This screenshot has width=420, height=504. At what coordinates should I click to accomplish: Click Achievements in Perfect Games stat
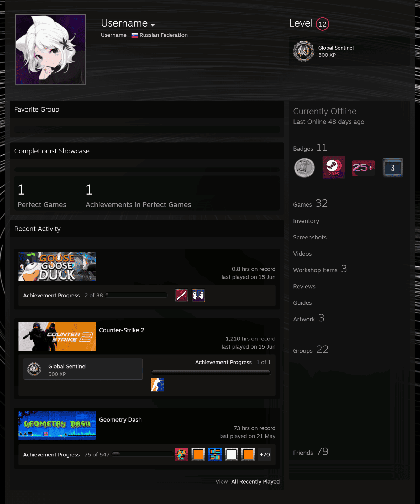click(138, 196)
